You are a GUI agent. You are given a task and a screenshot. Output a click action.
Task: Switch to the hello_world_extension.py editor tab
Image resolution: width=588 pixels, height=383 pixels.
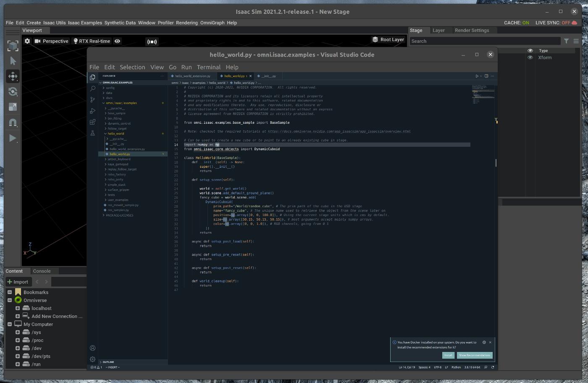(x=192, y=76)
